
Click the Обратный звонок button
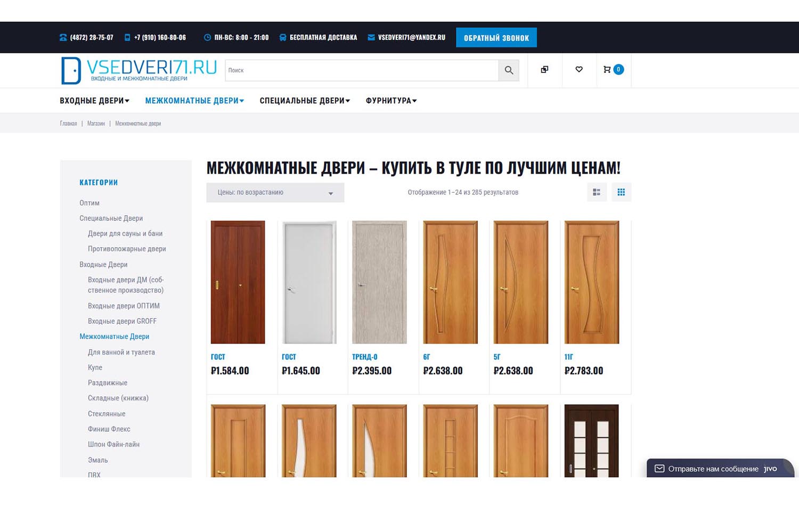pos(496,38)
